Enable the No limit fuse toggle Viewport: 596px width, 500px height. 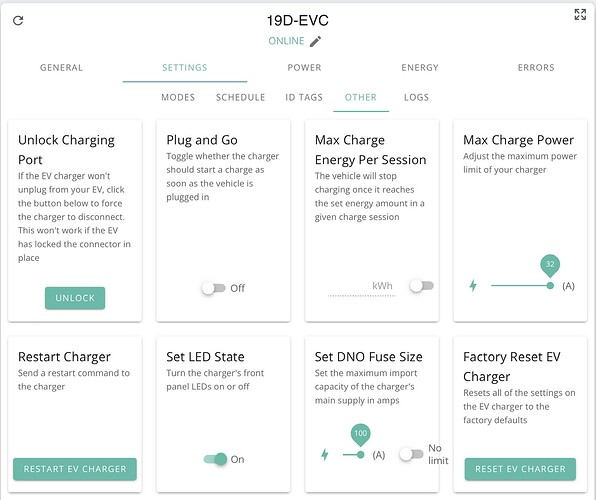[411, 454]
